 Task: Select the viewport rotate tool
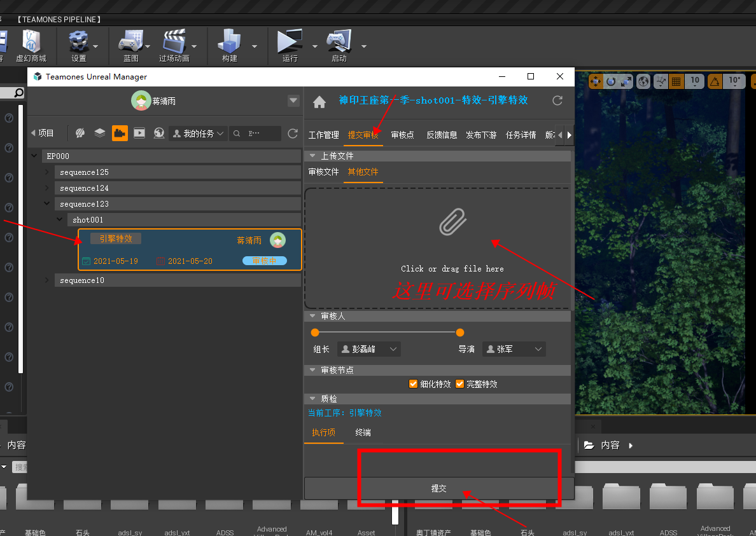[611, 81]
